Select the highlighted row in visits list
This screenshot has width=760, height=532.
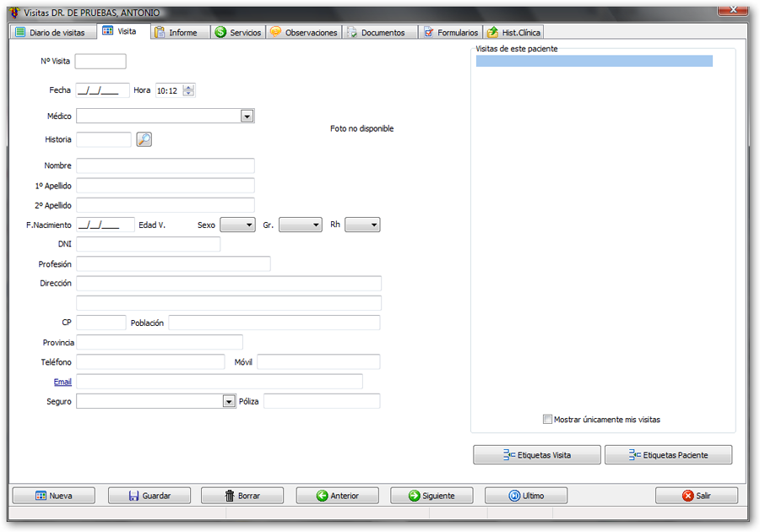point(594,61)
